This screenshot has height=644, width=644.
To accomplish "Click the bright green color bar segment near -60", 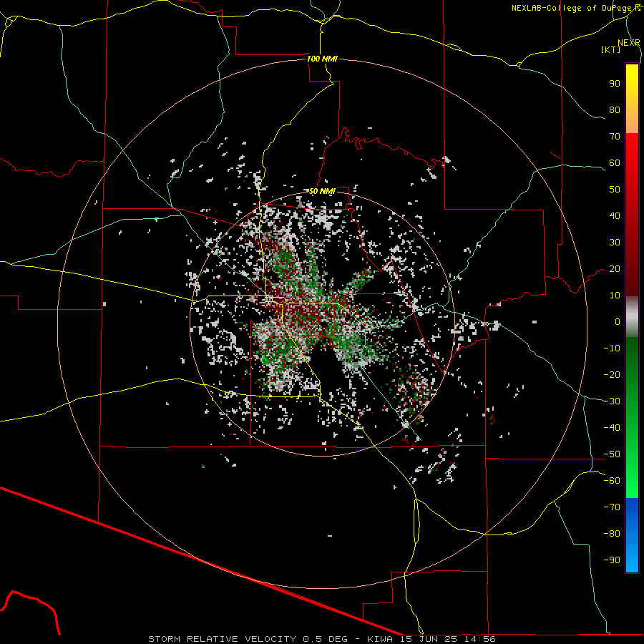I will pos(632,482).
